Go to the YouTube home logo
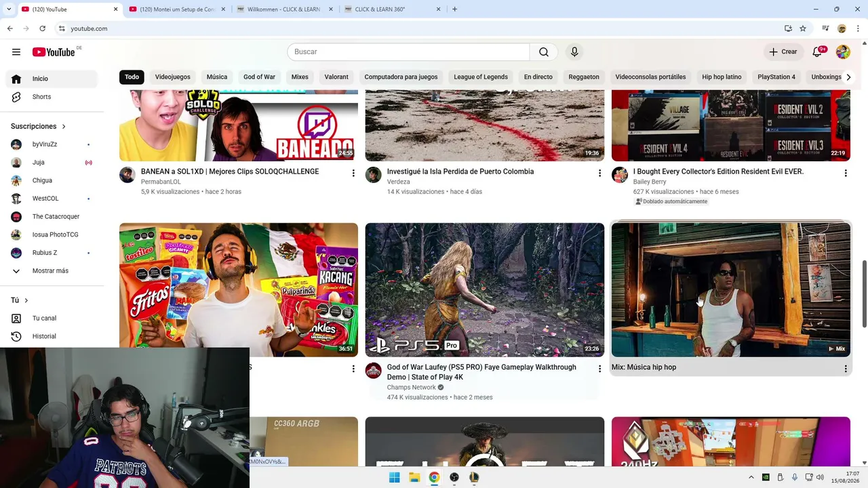This screenshot has width=868, height=488. 54,52
